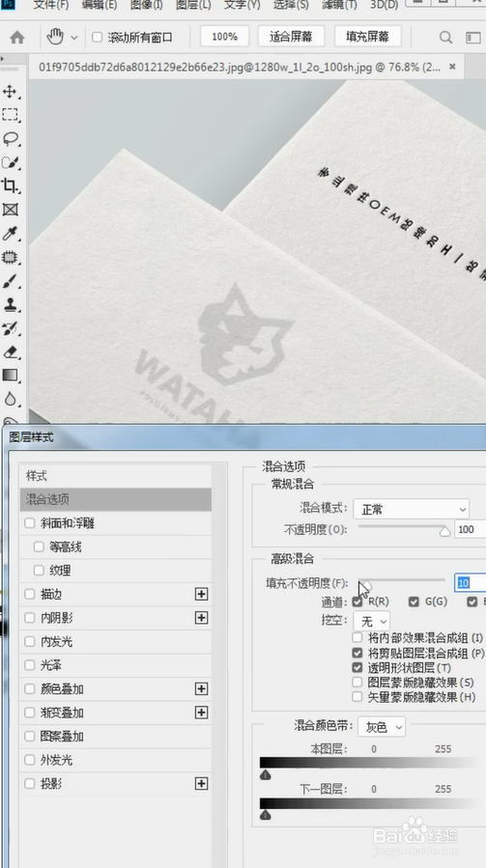Open the 图层(L) menu
The width and height of the screenshot is (486, 868).
(193, 5)
